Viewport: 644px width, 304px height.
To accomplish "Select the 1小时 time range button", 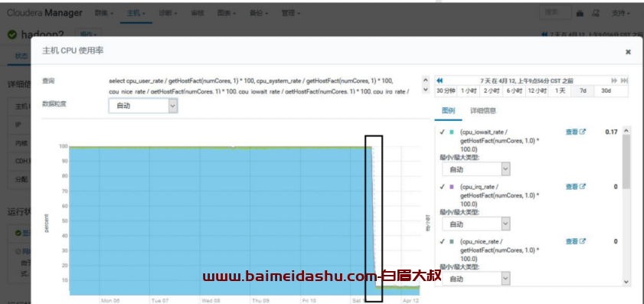I will [x=469, y=90].
